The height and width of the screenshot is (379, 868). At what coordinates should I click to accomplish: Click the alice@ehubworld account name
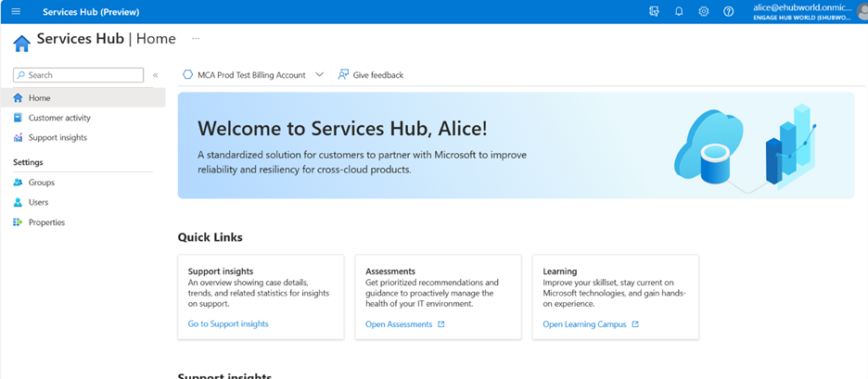click(x=803, y=7)
